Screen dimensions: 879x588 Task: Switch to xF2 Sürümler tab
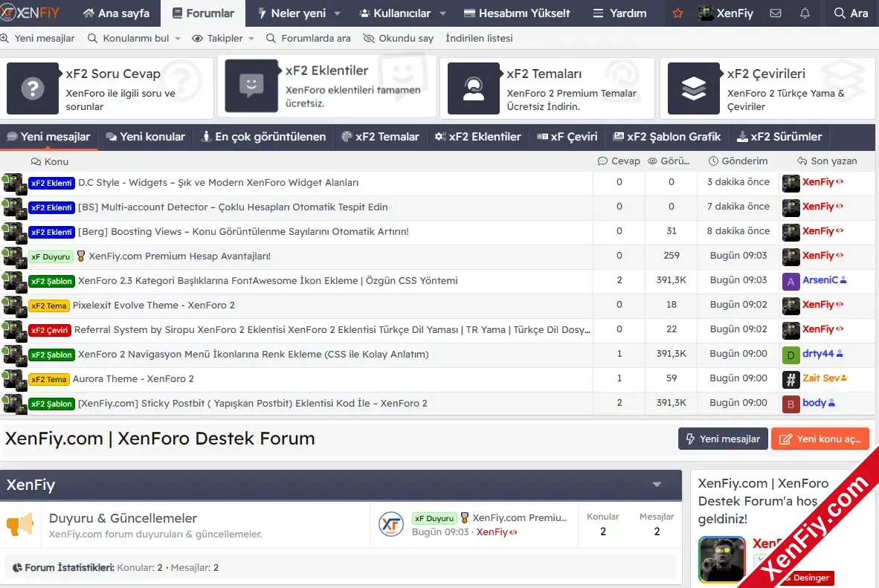(779, 137)
